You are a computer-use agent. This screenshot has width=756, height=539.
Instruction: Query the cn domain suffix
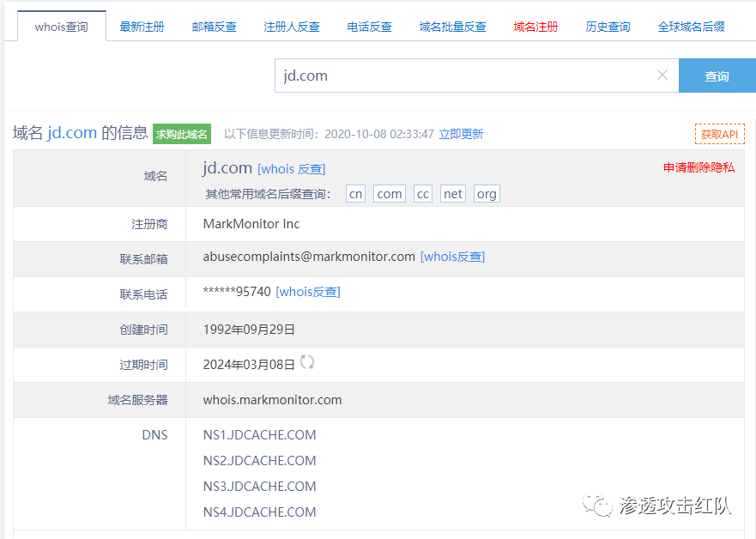click(x=355, y=193)
